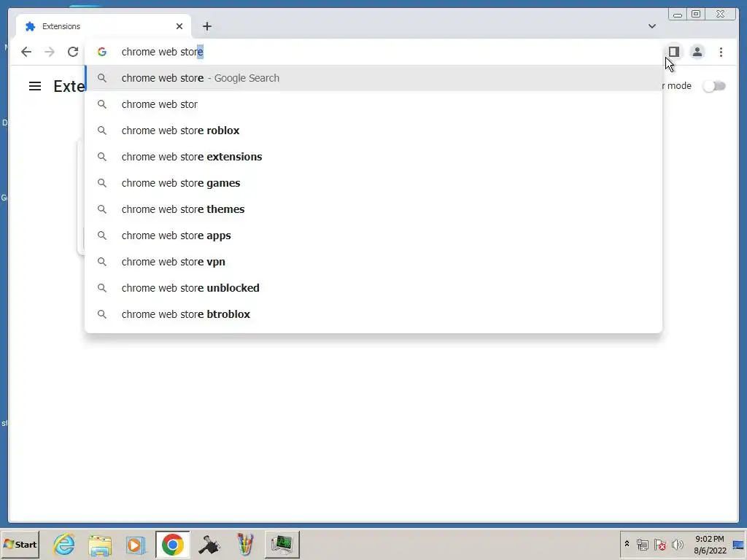Open the profile avatar icon
This screenshot has height=560, width=747.
697,52
